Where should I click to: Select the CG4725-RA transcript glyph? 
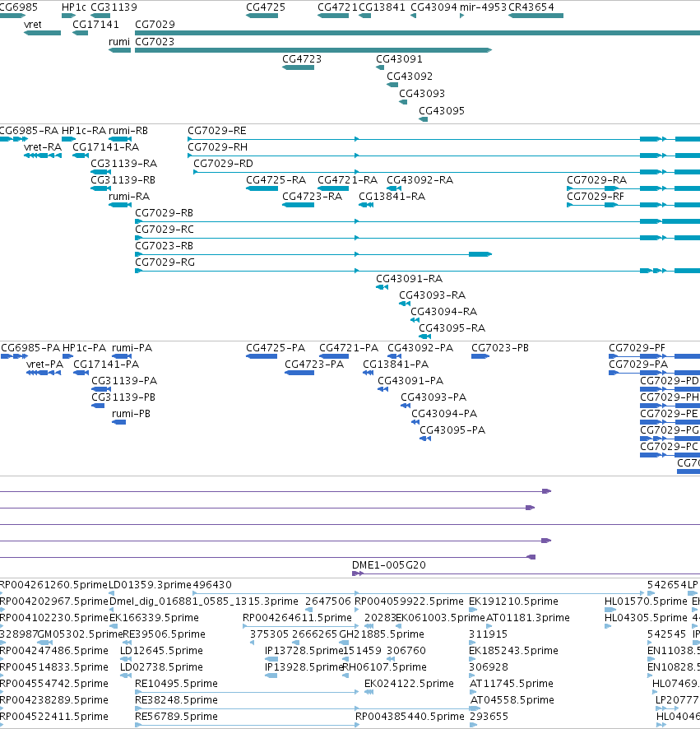click(x=262, y=188)
